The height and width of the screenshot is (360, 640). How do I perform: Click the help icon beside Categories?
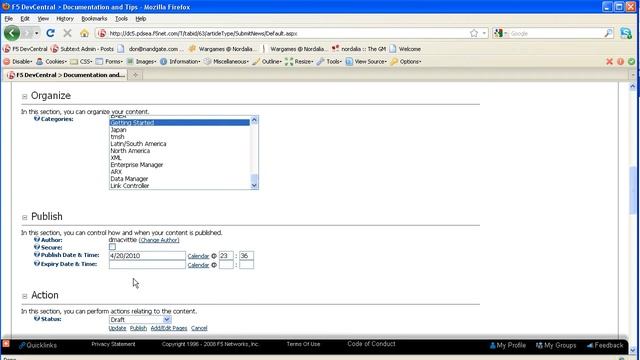37,119
